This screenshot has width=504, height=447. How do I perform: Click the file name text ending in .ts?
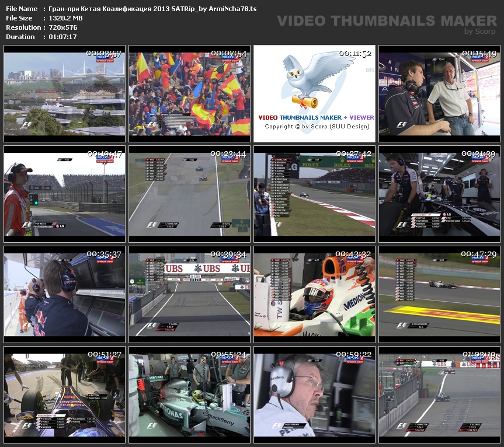pyautogui.click(x=152, y=9)
